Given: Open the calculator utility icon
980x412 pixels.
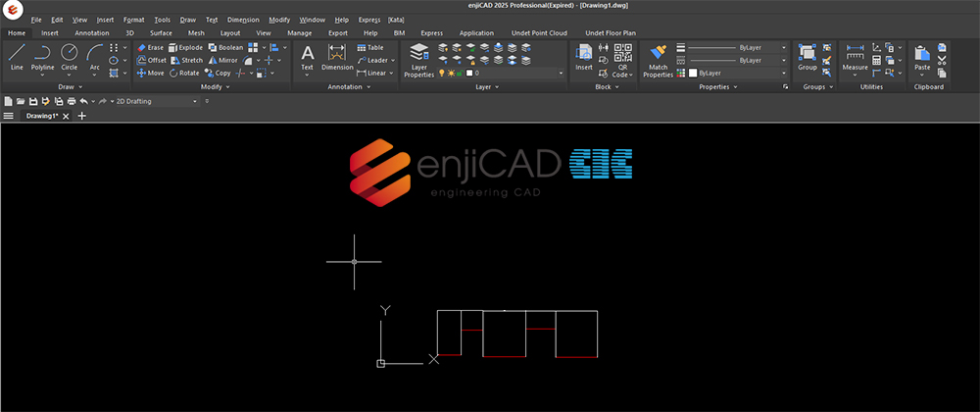Looking at the screenshot, I should click(877, 60).
